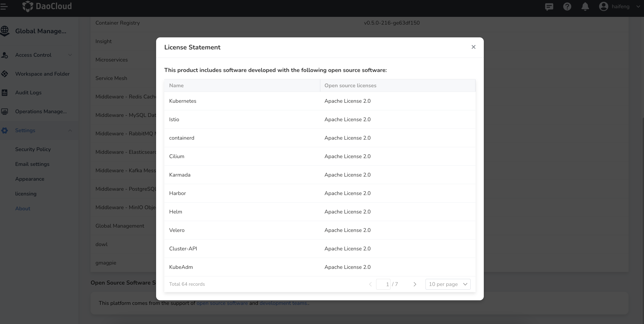Click Apache License 2.0 in Kubernetes row
This screenshot has width=644, height=324.
click(347, 101)
